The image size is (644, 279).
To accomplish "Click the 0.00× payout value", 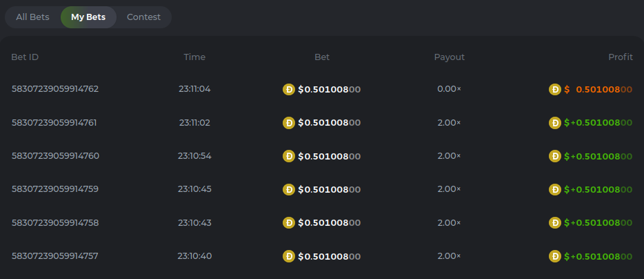I will pyautogui.click(x=449, y=89).
